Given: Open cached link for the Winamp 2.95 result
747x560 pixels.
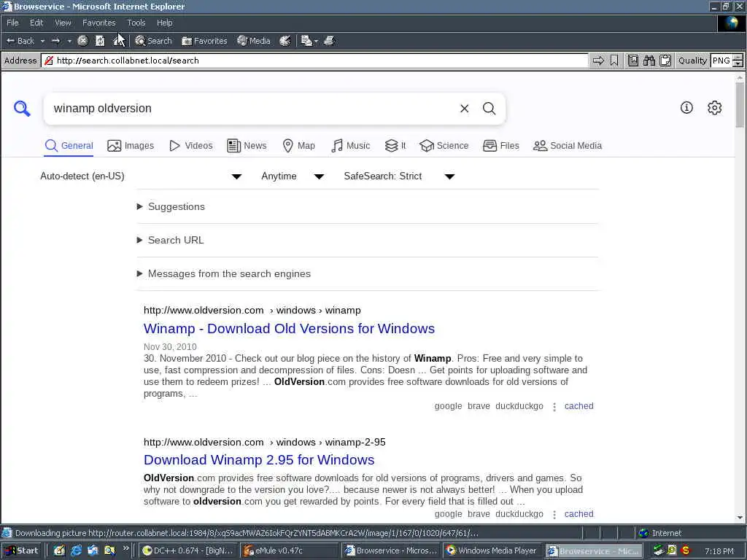Looking at the screenshot, I should click(578, 514).
